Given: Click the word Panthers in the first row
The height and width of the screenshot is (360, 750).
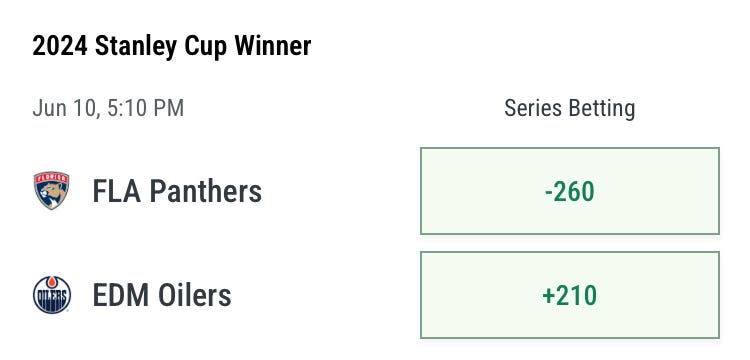Looking at the screenshot, I should pos(206,191).
